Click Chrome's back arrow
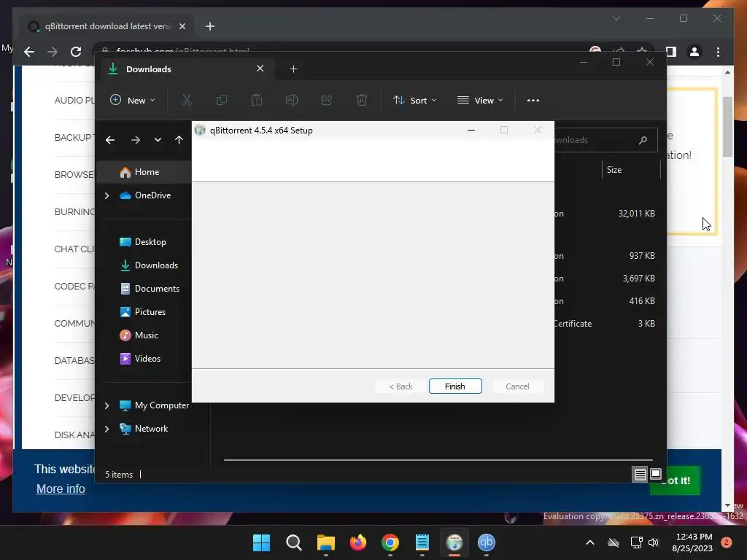 (29, 52)
